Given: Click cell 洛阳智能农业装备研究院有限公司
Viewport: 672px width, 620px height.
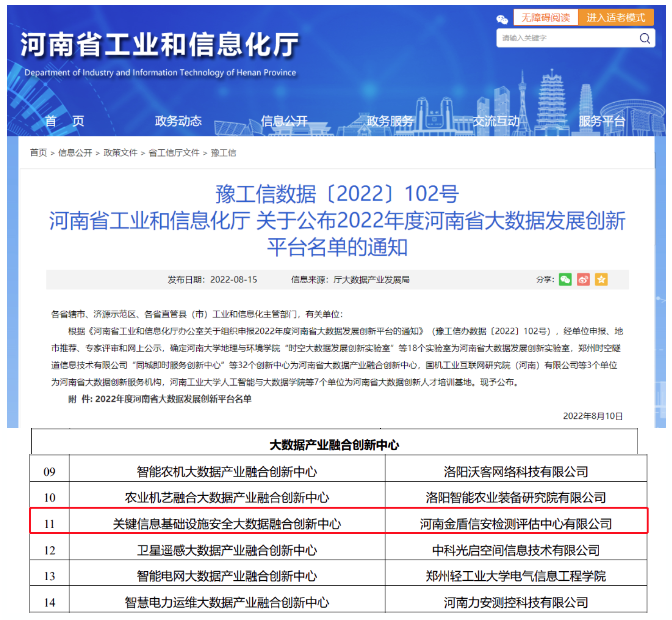Looking at the screenshot, I should [516, 497].
